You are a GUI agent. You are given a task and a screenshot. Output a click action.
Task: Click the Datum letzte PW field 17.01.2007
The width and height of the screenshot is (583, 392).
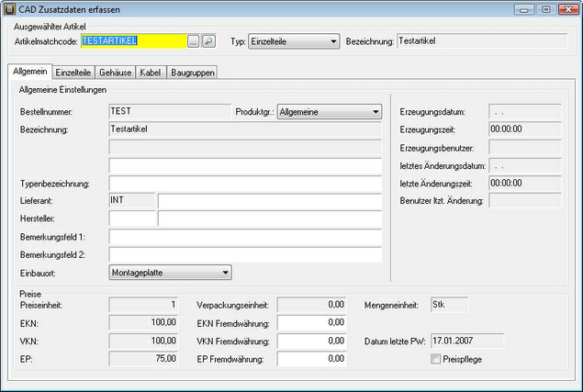(467, 341)
